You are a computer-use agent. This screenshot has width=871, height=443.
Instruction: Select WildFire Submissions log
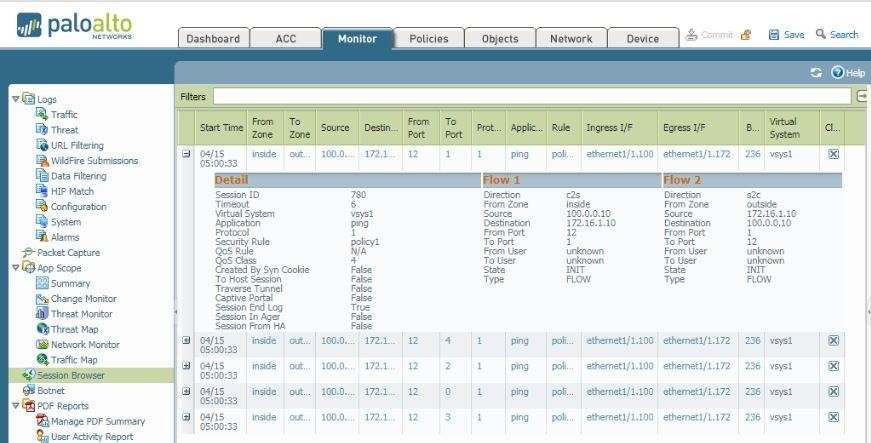click(x=94, y=160)
